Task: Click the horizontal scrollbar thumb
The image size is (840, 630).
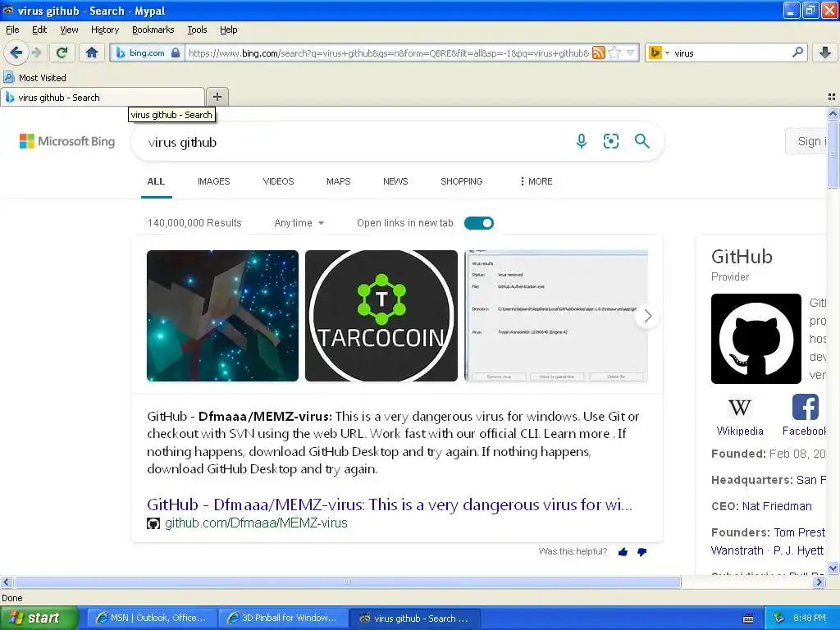Action: [x=347, y=582]
